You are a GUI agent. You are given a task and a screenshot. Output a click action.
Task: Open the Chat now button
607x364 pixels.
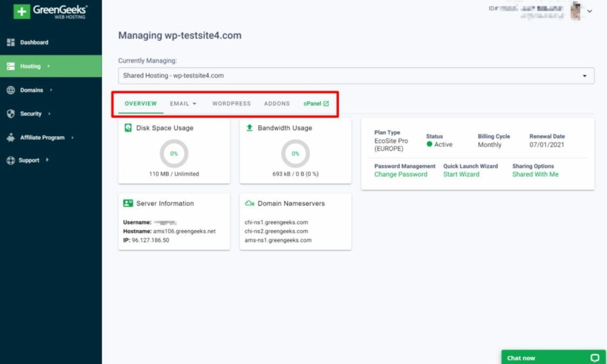pos(553,357)
